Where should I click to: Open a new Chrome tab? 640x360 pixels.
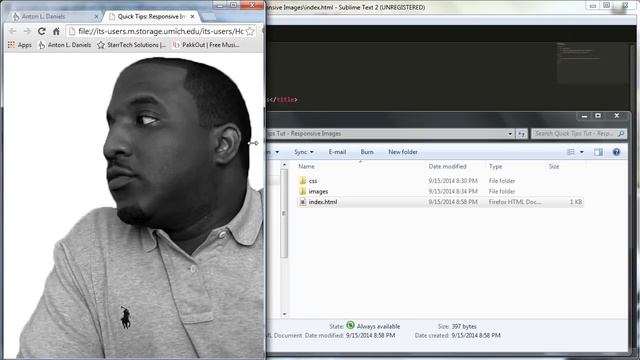click(x=209, y=16)
